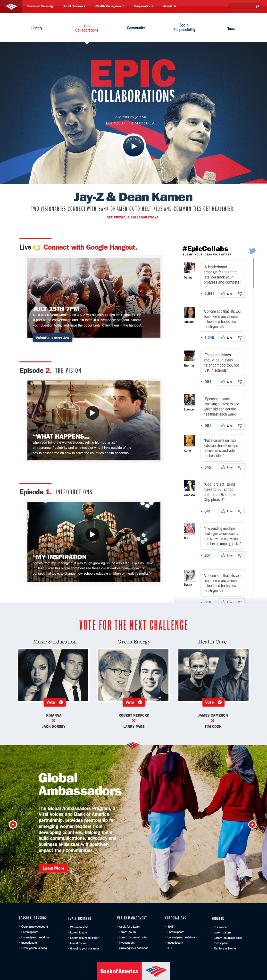Thumbs-down Denny's leaderboard tweet
The width and height of the screenshot is (267, 980).
click(x=240, y=294)
